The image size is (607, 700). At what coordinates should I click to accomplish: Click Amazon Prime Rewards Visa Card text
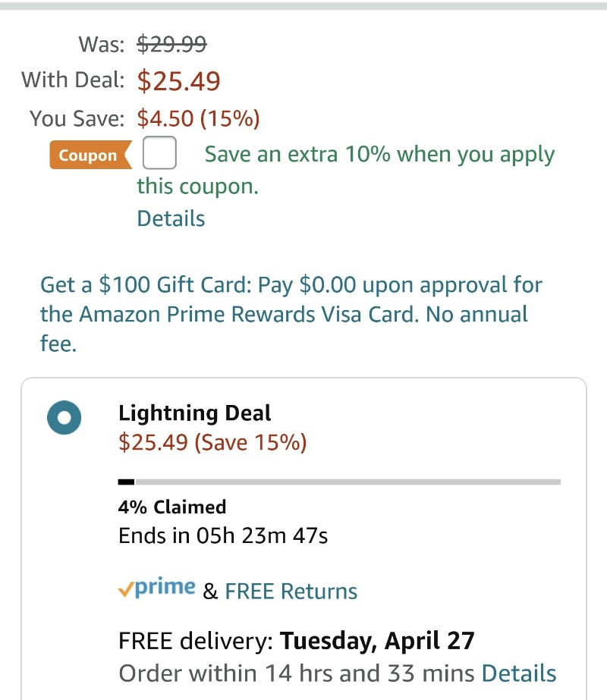(x=249, y=314)
